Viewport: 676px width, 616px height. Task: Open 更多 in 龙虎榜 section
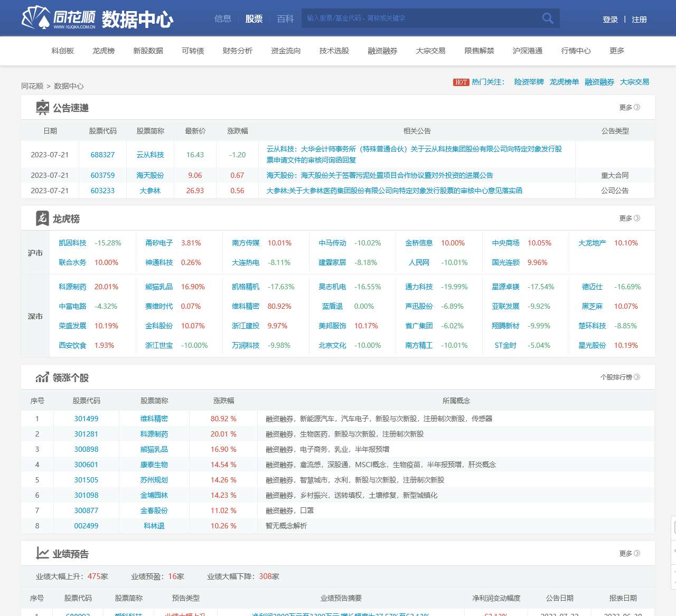coord(630,218)
